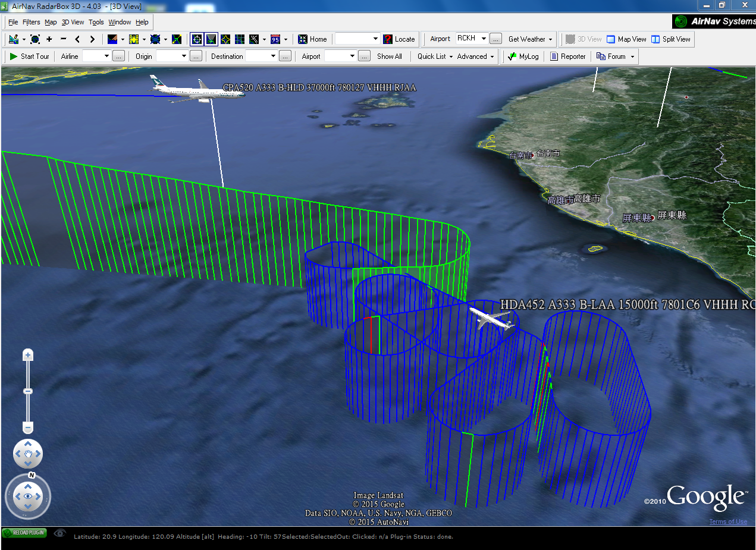The width and height of the screenshot is (756, 550).
Task: Open the Reporter document icon
Action: tap(568, 56)
